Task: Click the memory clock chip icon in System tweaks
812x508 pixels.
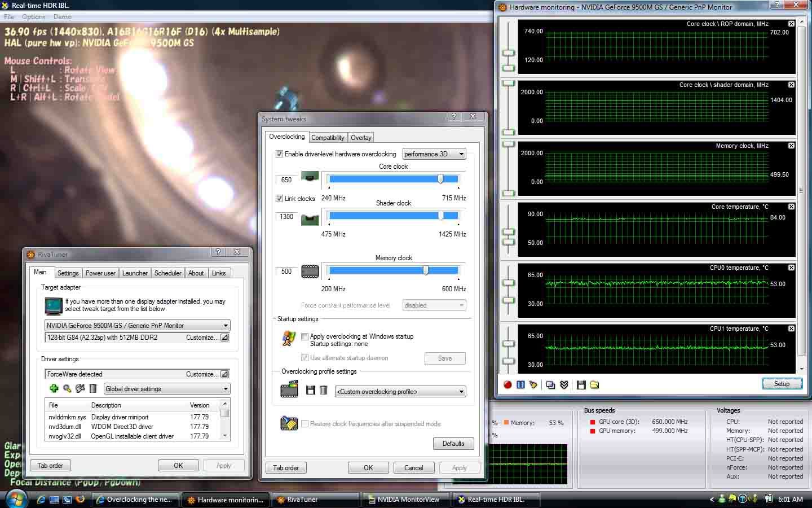Action: (x=310, y=271)
